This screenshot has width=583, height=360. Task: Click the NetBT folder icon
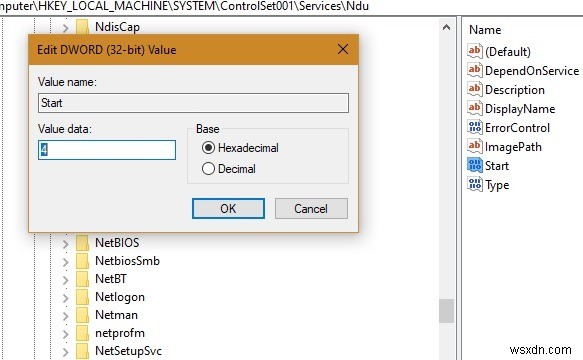click(x=82, y=279)
